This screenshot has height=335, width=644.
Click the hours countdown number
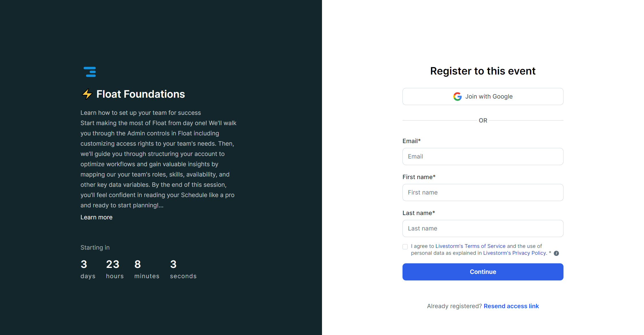pos(113,264)
